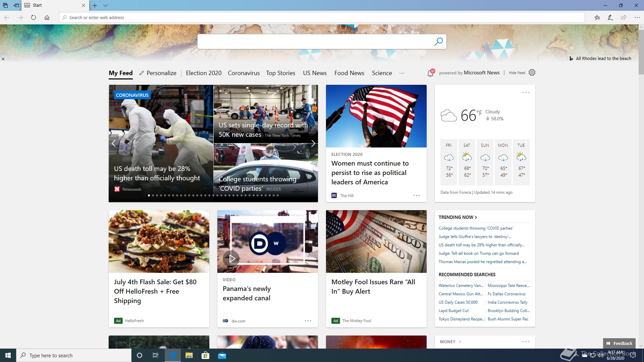
Task: Open HelloFresh July 4th Flash Sale ad
Action: [x=155, y=291]
